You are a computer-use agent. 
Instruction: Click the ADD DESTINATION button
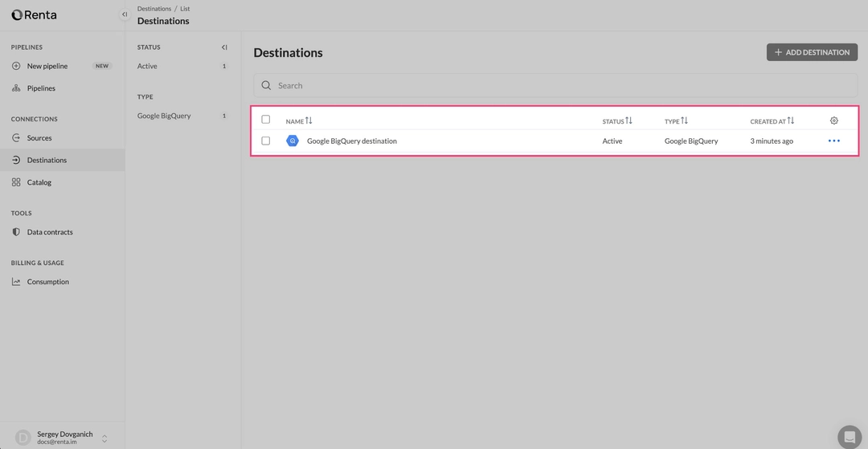(x=812, y=52)
